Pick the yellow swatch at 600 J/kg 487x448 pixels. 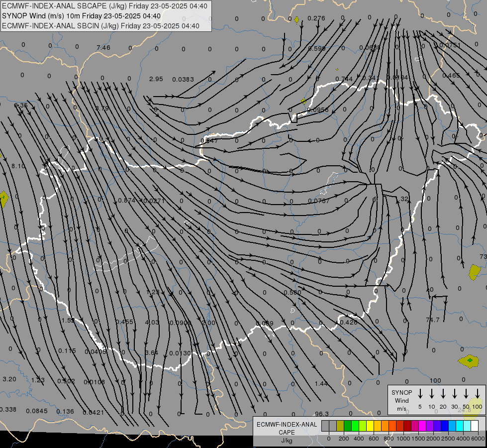coord(370,426)
